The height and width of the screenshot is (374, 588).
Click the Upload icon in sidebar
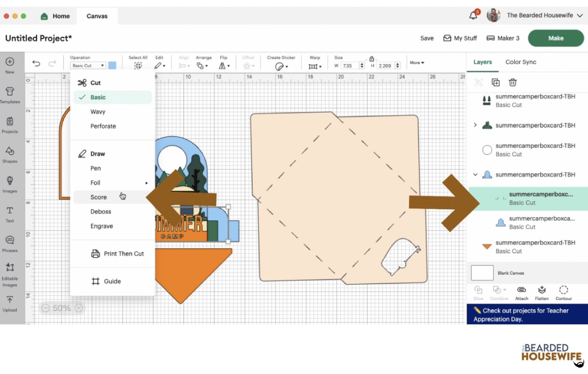pos(10,303)
